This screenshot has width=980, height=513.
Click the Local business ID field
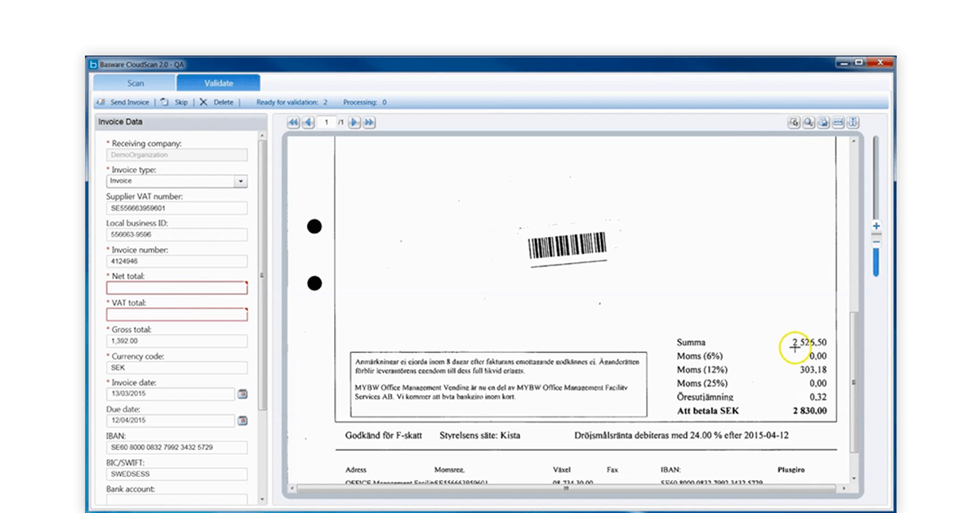(176, 234)
